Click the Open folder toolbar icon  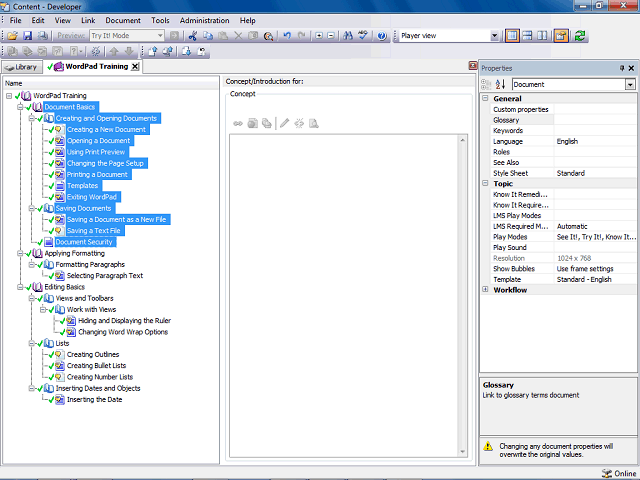[x=12, y=36]
